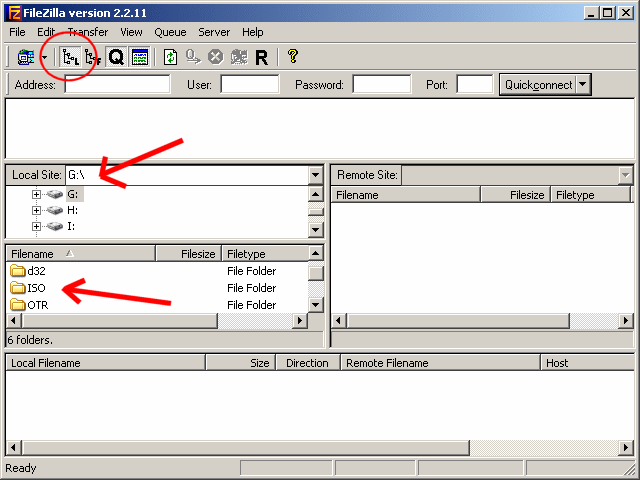Open the Site Manager icon
Viewport: 640px width, 480px height.
pyautogui.click(x=24, y=58)
